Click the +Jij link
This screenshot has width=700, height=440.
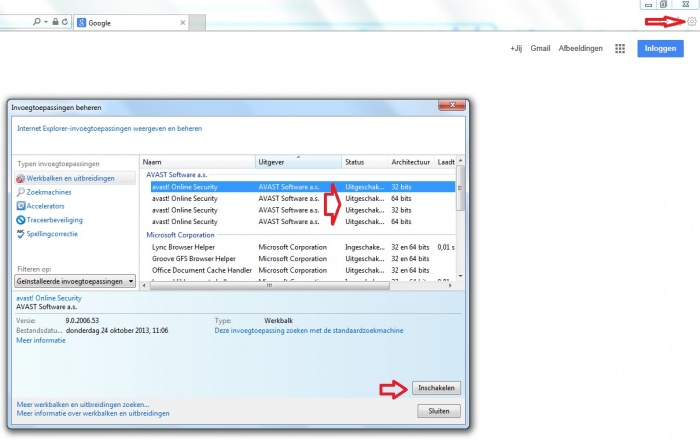point(516,48)
